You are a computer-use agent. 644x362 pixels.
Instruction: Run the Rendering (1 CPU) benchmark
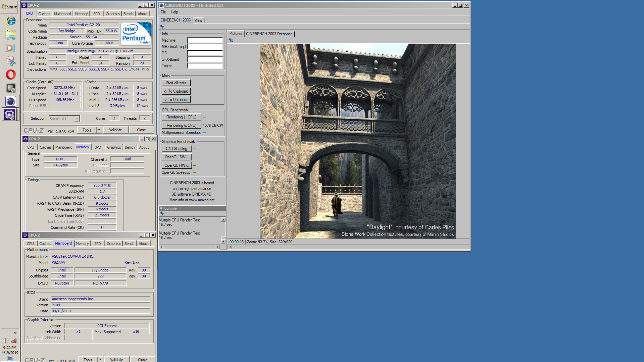182,117
